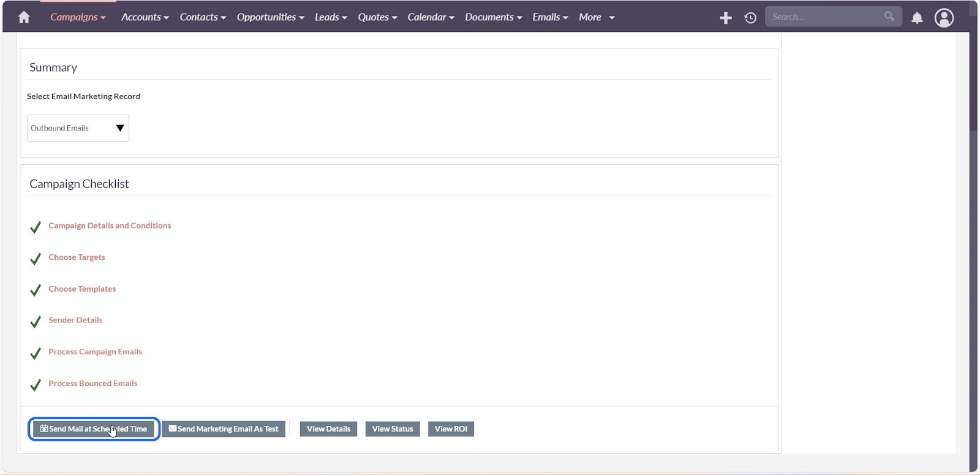Click the plus quick-create icon
Image resolution: width=980 pixels, height=475 pixels.
pyautogui.click(x=725, y=18)
